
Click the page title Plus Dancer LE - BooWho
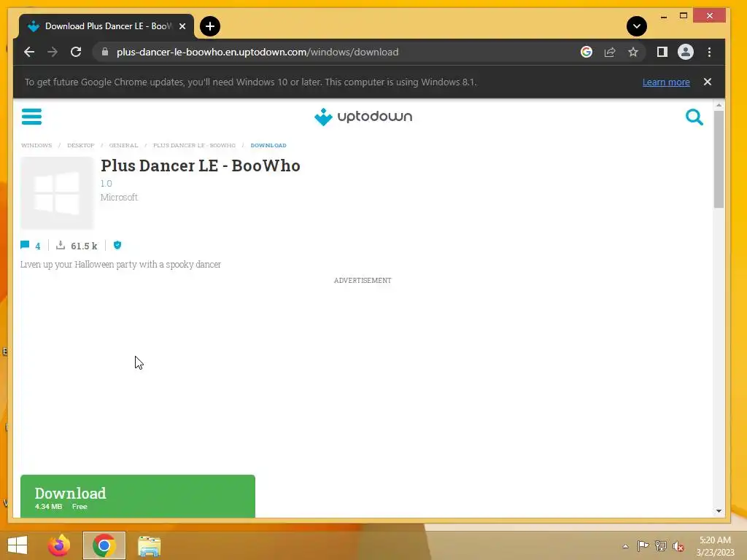pos(201,166)
